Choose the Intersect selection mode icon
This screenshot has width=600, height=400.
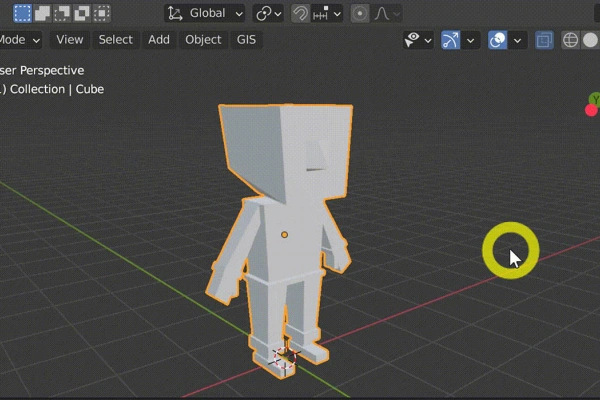pyautogui.click(x=102, y=13)
